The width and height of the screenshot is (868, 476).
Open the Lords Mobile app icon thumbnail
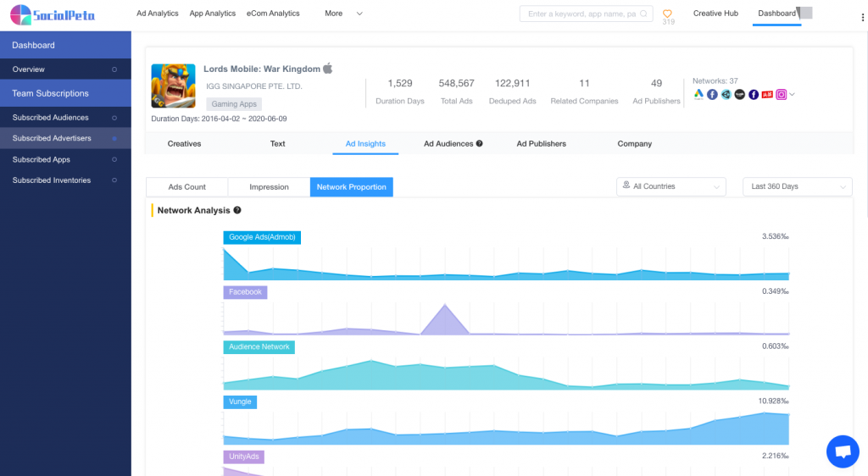coord(173,86)
